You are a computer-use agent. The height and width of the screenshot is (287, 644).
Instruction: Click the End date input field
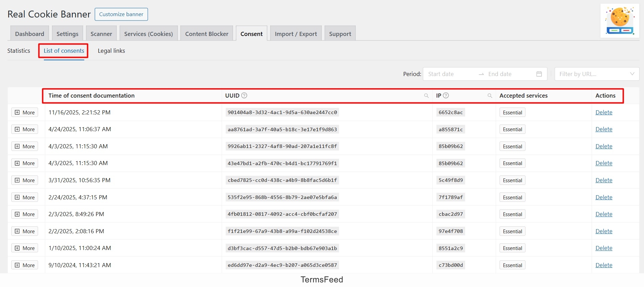click(x=511, y=74)
